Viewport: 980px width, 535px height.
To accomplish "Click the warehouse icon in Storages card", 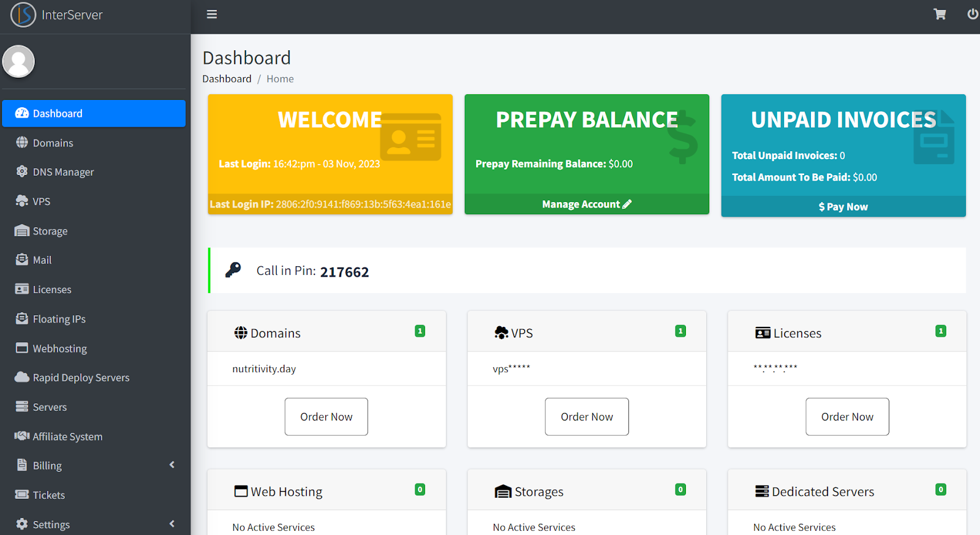I will coord(503,492).
